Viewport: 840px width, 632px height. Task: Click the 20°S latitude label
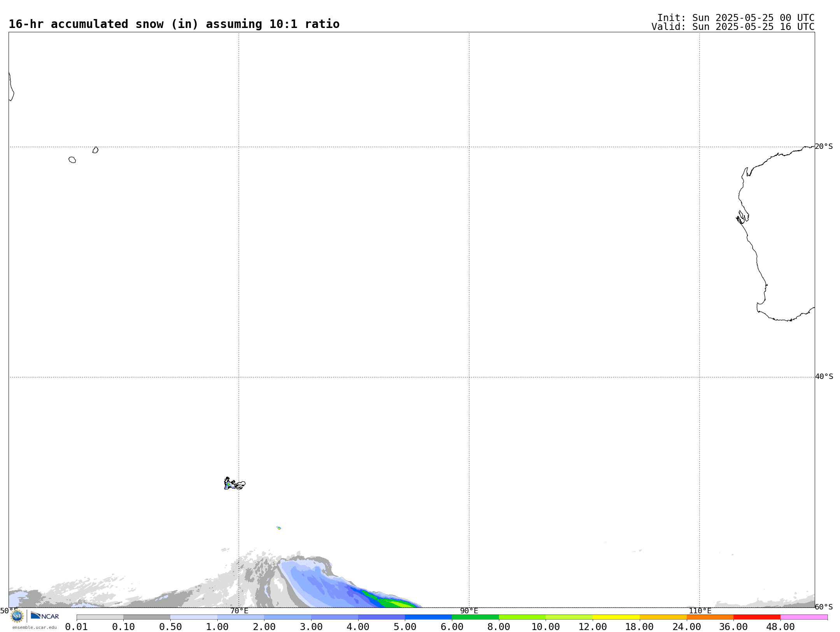pyautogui.click(x=824, y=147)
